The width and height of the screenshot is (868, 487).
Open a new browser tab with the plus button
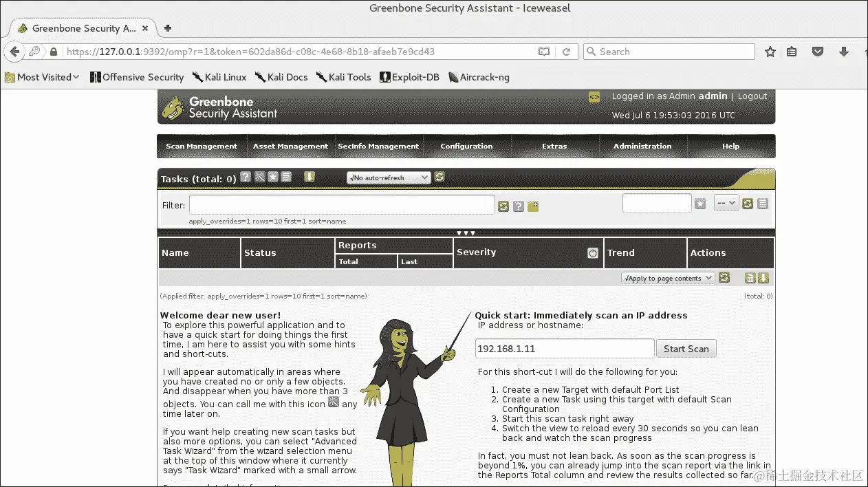coord(168,28)
